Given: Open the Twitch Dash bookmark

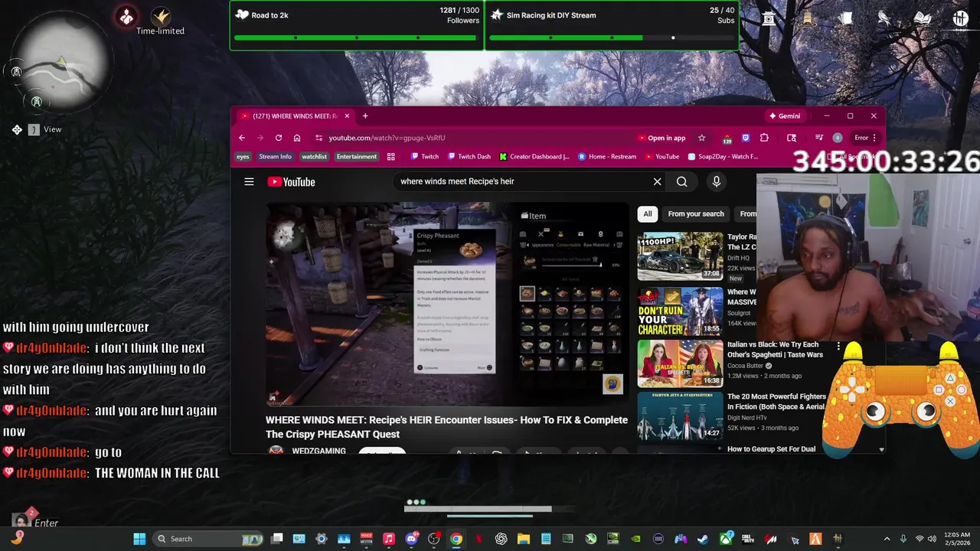Looking at the screenshot, I should [x=469, y=157].
